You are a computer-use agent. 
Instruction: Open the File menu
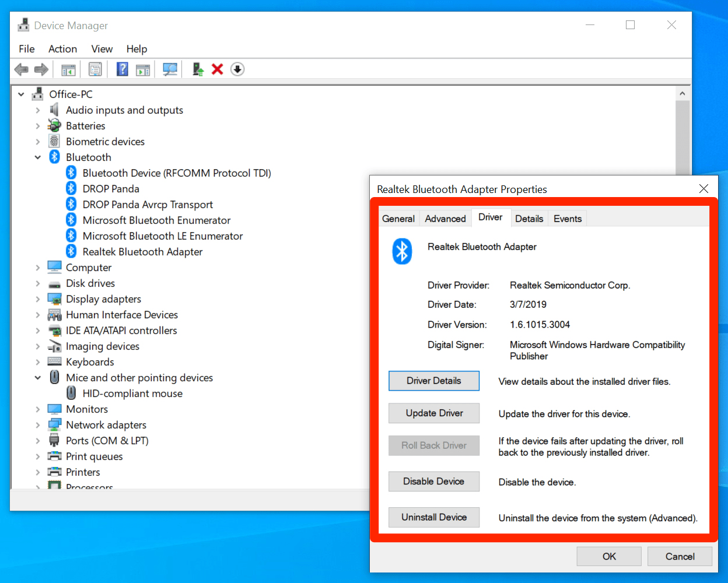(27, 49)
